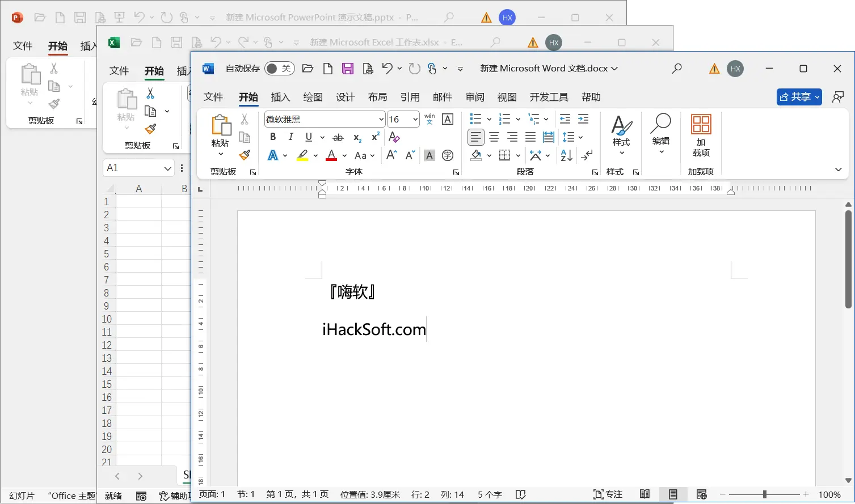Screen dimensions: 855x504
Task: Expand highlight color dropdown arrow
Action: tap(315, 155)
